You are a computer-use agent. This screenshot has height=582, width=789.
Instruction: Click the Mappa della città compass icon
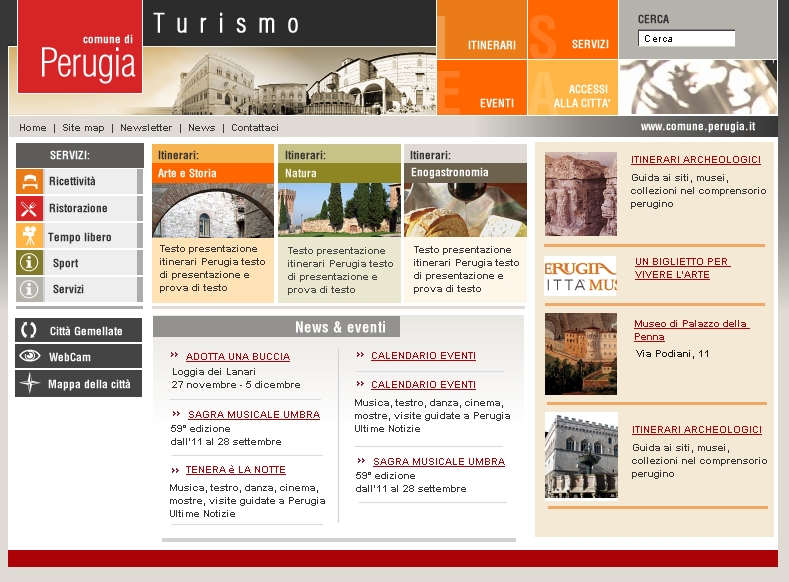30,383
